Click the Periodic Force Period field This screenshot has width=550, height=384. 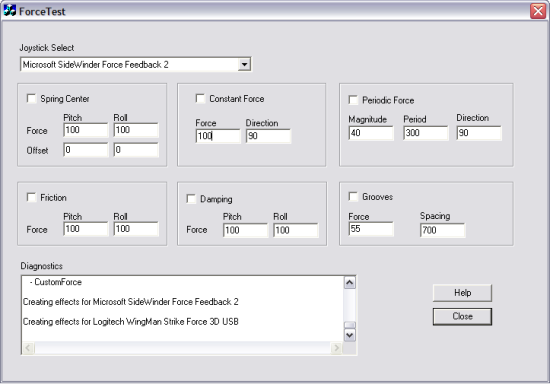426,133
